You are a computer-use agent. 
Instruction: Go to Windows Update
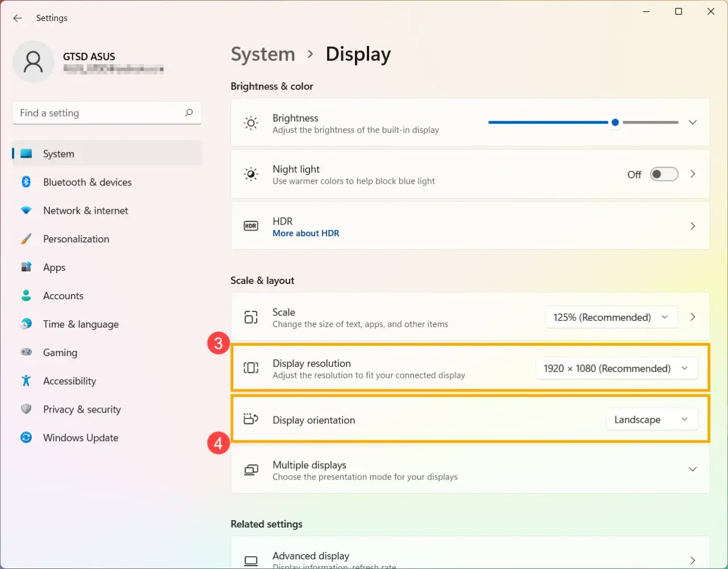[107, 438]
